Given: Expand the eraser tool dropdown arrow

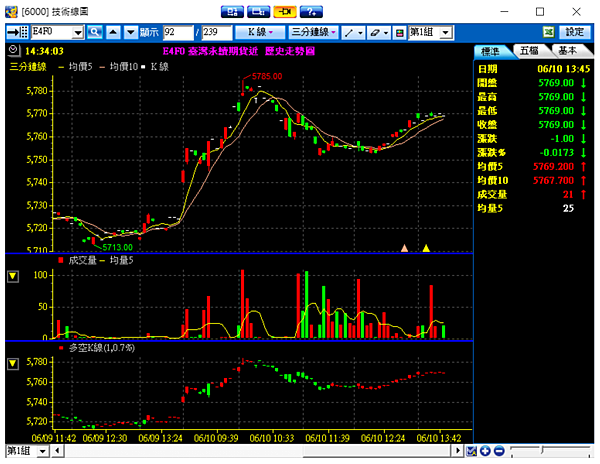Looking at the screenshot, I should [386, 33].
